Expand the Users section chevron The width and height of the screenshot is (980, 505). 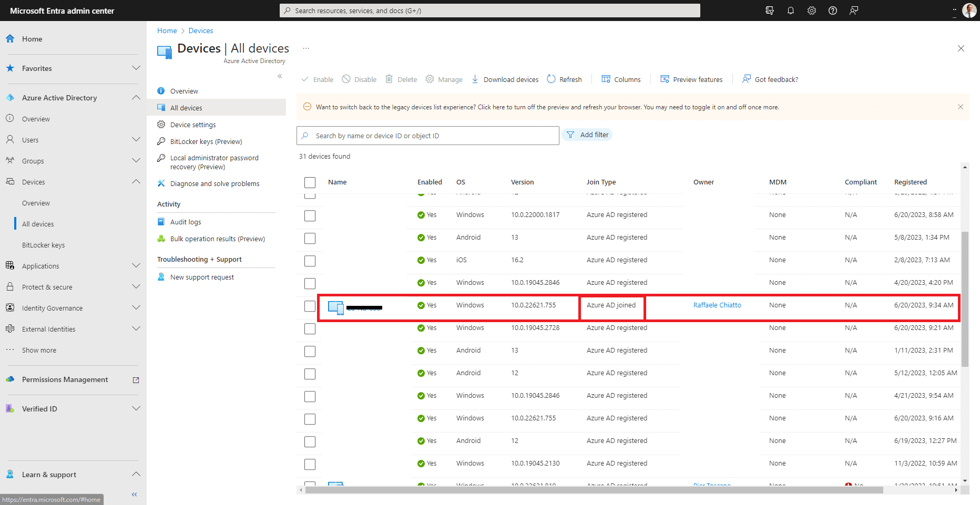pos(136,139)
